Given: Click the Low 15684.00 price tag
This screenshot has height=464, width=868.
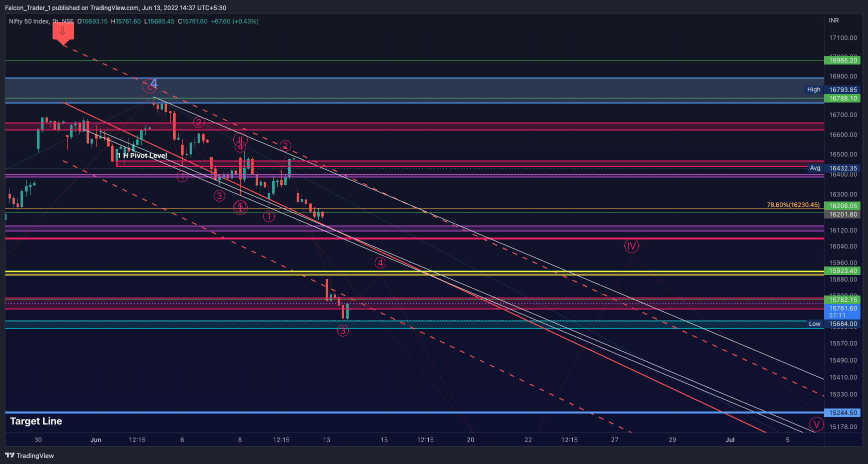Looking at the screenshot, I should click(x=833, y=324).
